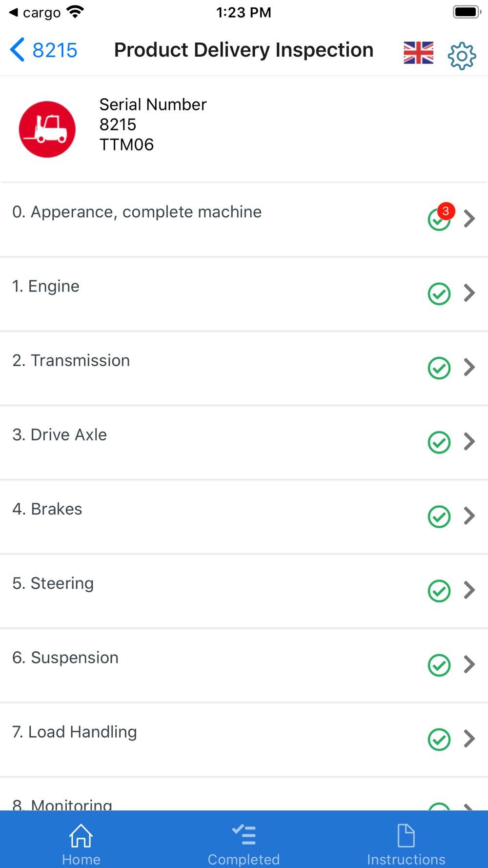The width and height of the screenshot is (488, 868).
Task: Toggle the Transmission check status
Action: pos(439,368)
